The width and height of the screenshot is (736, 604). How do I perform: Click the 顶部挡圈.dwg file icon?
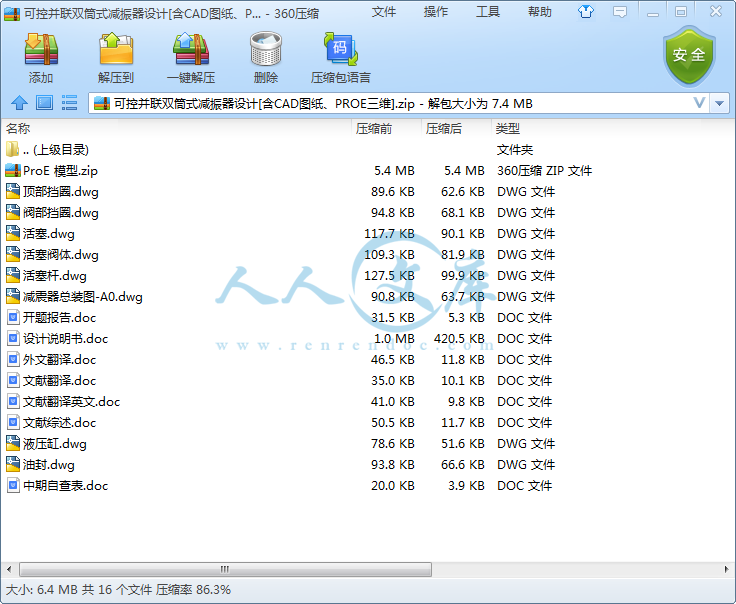[x=13, y=191]
